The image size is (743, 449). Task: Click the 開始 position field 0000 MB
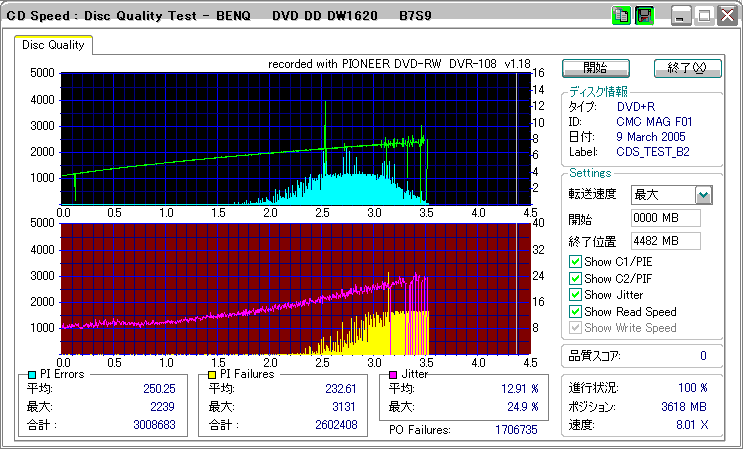click(x=666, y=218)
